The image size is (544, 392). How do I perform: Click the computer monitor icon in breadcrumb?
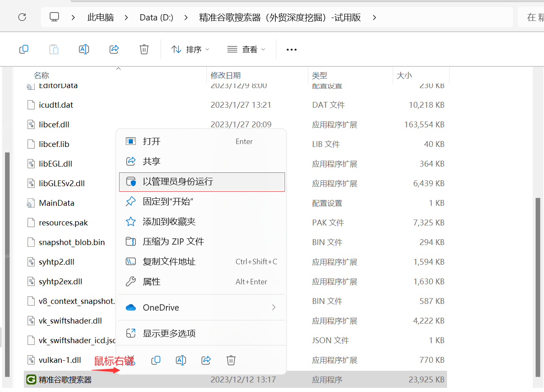coord(54,17)
